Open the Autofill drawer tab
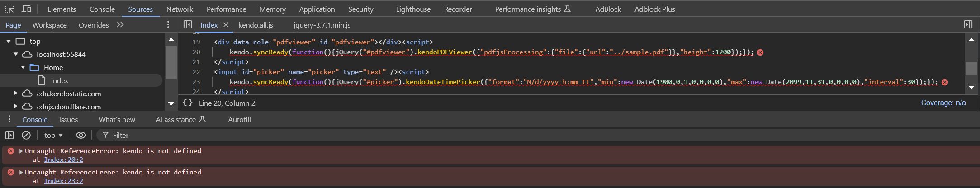The height and width of the screenshot is (188, 980). [239, 119]
